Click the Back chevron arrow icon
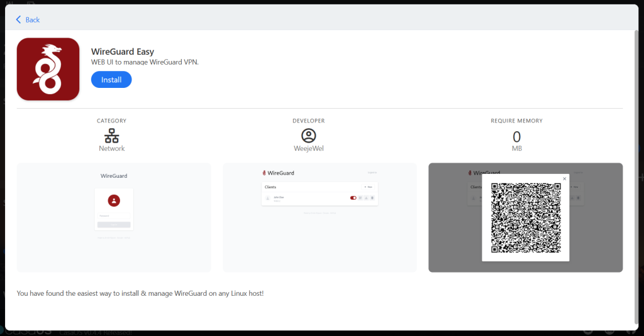The height and width of the screenshot is (336, 644). click(x=18, y=19)
